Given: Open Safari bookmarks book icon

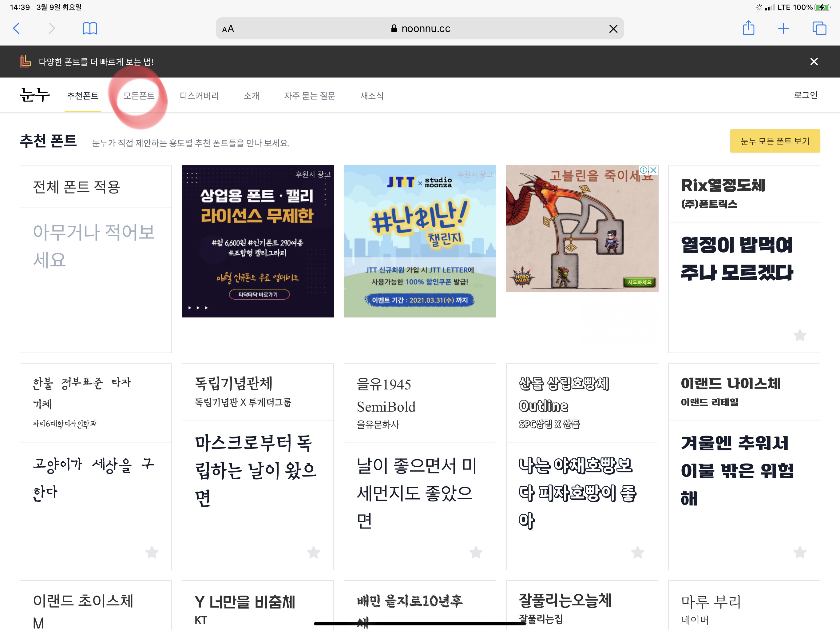Looking at the screenshot, I should coord(90,29).
